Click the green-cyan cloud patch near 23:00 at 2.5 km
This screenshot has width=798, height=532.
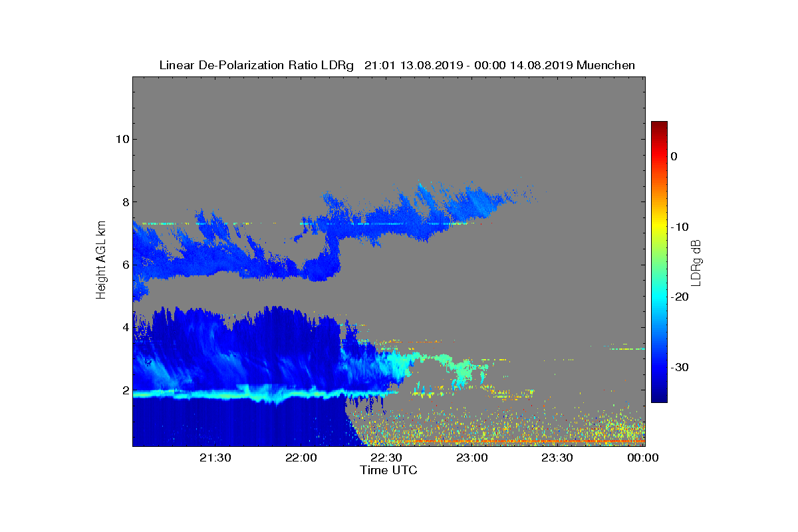tap(464, 370)
